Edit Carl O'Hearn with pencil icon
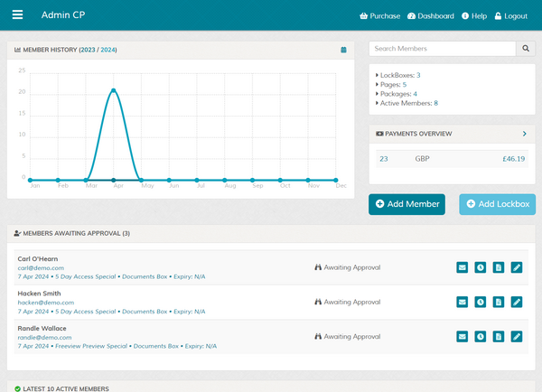 tap(517, 267)
